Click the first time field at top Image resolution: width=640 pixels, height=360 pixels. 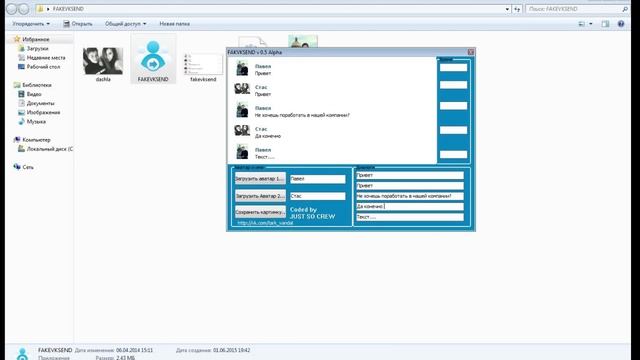click(x=453, y=67)
